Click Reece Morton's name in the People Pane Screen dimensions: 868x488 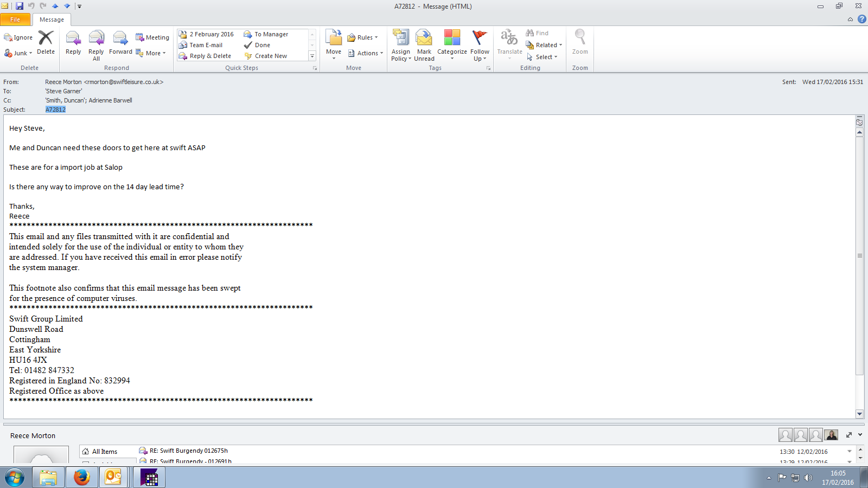(33, 435)
